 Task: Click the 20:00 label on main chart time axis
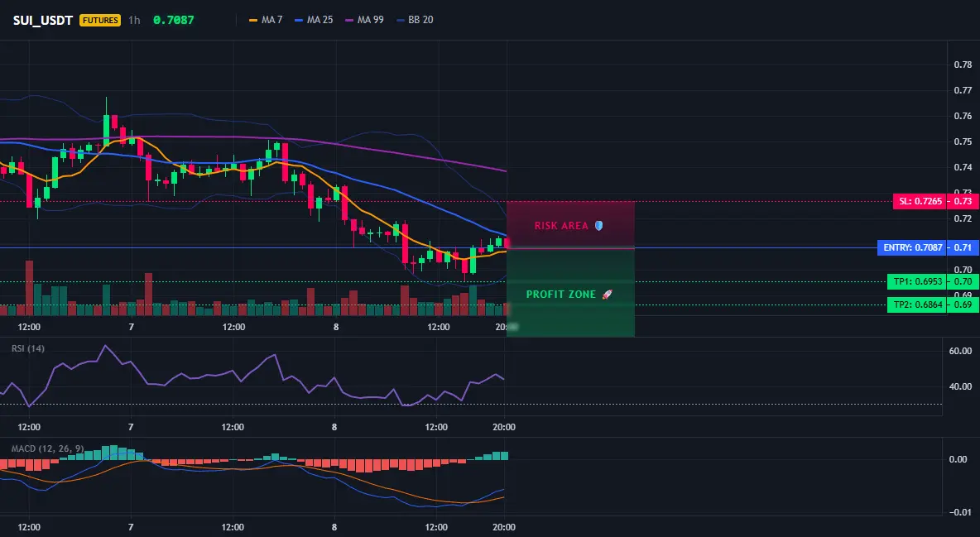(507, 327)
